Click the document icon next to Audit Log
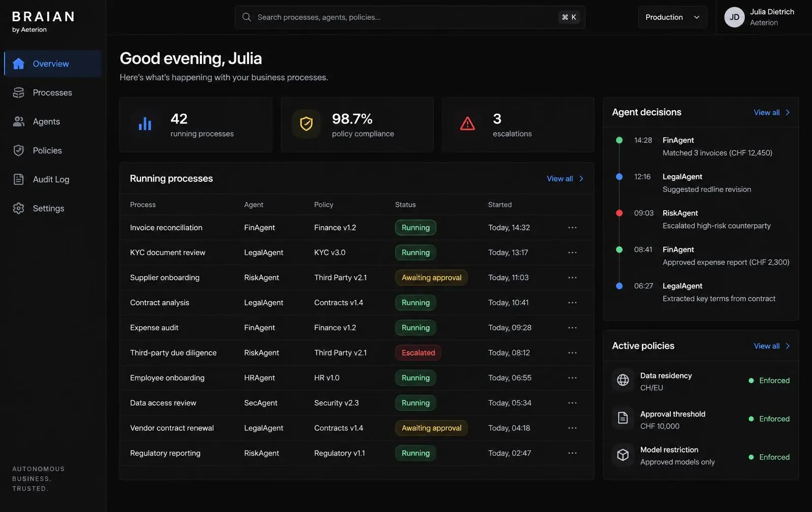The width and height of the screenshot is (812, 512). tap(19, 179)
